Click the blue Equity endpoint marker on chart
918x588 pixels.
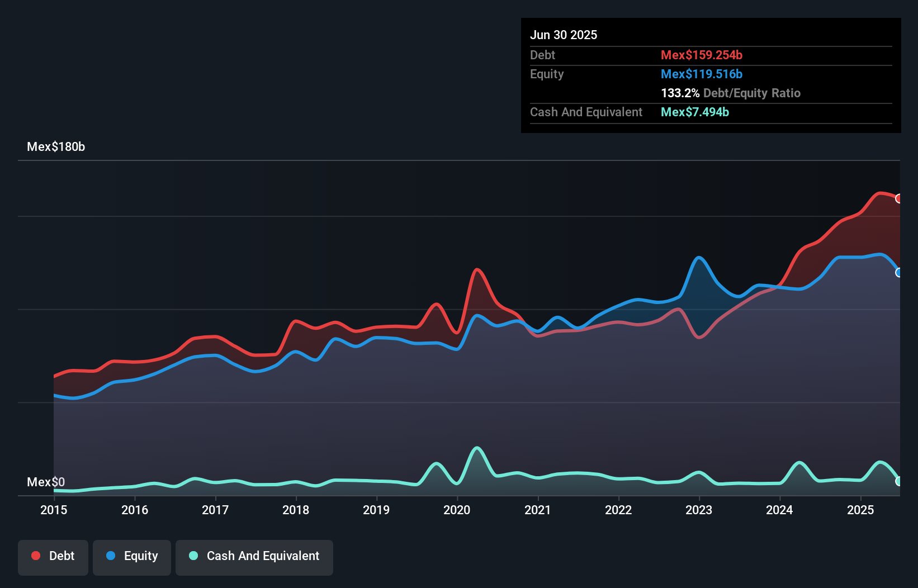click(898, 273)
